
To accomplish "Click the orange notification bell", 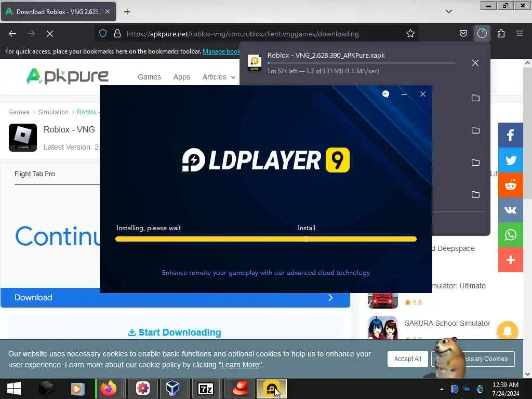I will point(507,331).
